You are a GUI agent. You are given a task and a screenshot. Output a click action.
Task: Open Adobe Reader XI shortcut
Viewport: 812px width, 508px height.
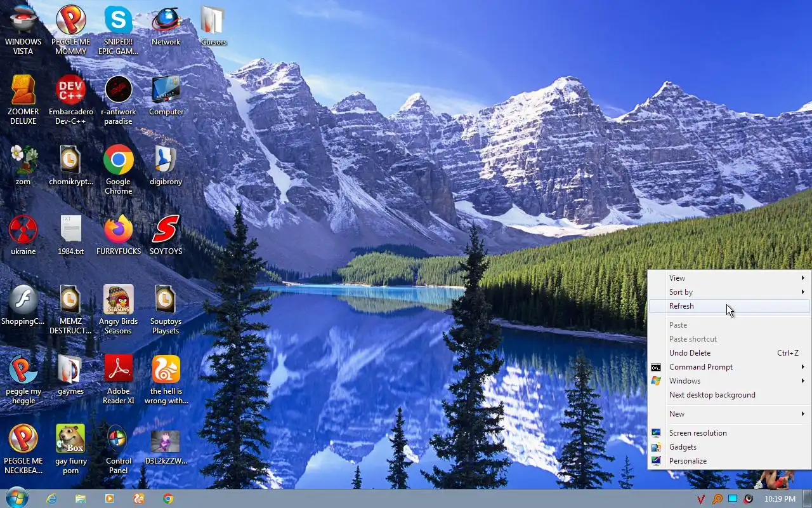click(x=118, y=378)
